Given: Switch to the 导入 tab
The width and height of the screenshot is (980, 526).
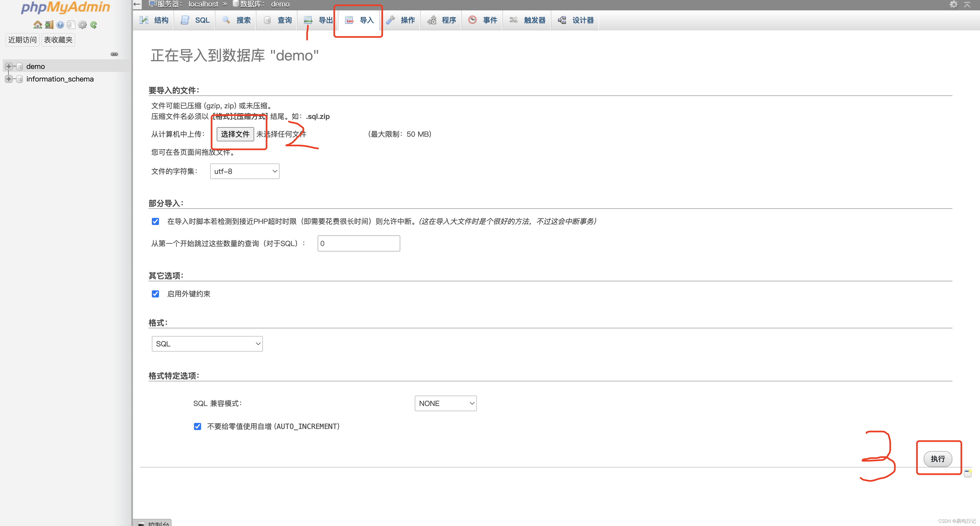Looking at the screenshot, I should coord(359,20).
